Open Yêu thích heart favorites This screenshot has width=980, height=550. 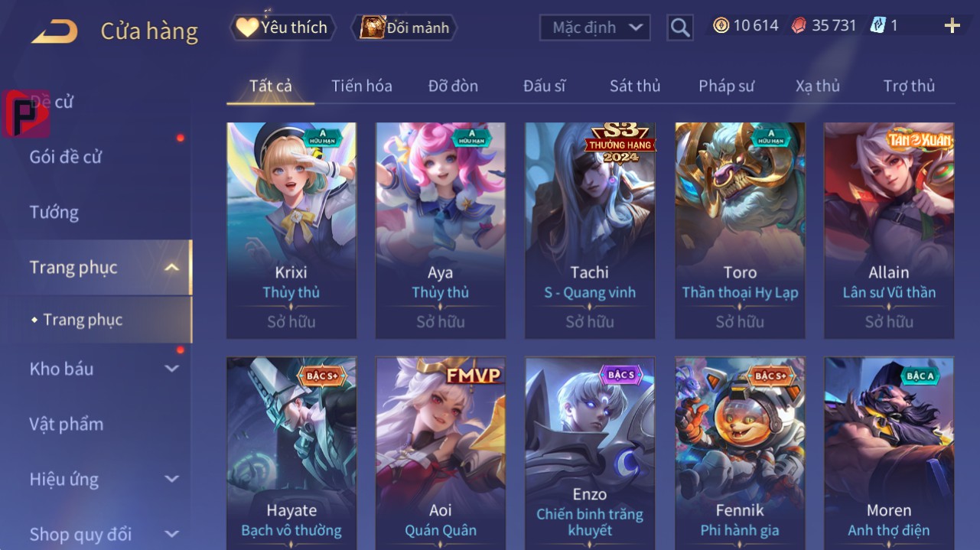pyautogui.click(x=281, y=28)
